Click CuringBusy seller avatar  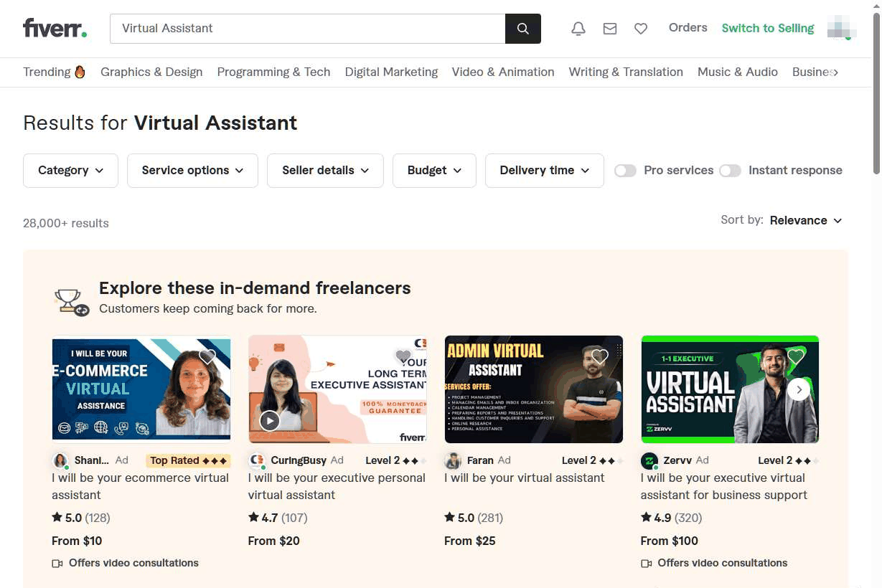257,460
